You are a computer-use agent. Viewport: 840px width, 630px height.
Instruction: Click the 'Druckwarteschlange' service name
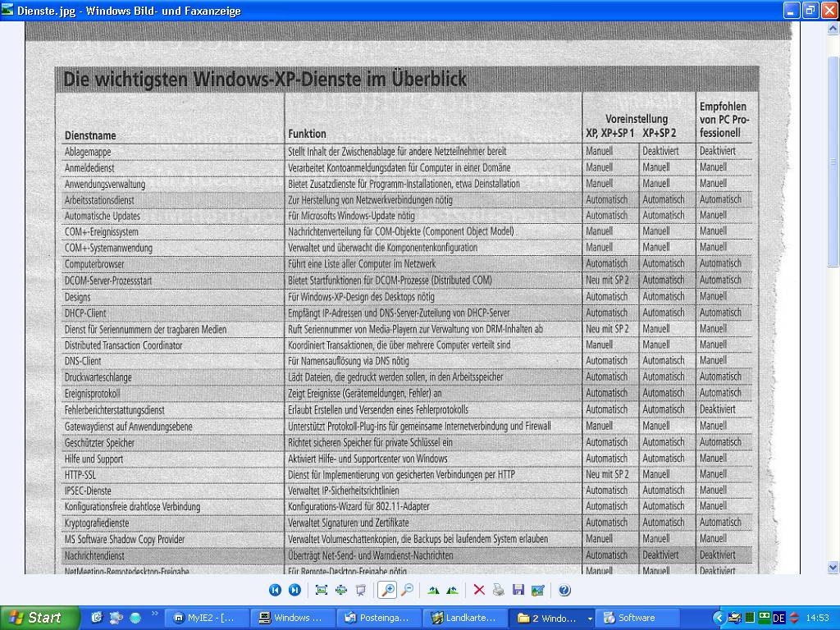98,377
